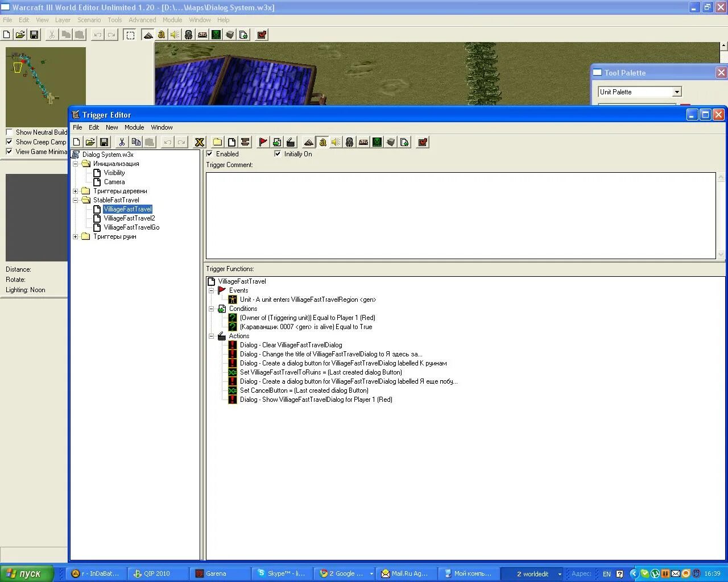Image resolution: width=728 pixels, height=582 pixels.
Task: Open Sound Editor from World Editor main toolbar
Action: 175,35
